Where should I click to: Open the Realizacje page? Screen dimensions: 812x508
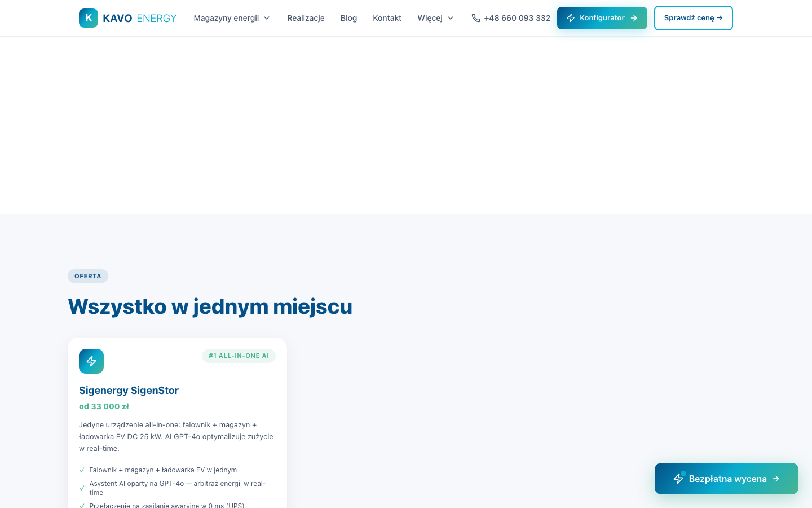pos(306,18)
